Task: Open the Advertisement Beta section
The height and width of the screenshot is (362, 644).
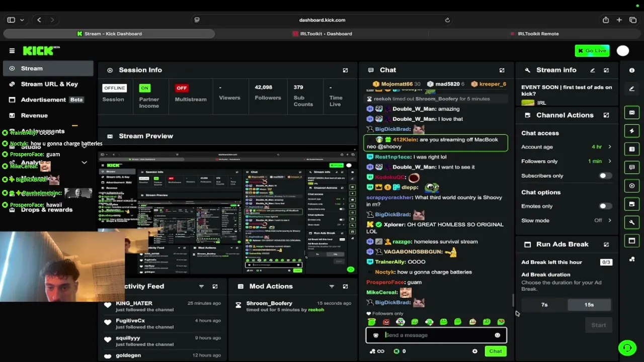Action: click(48, 100)
